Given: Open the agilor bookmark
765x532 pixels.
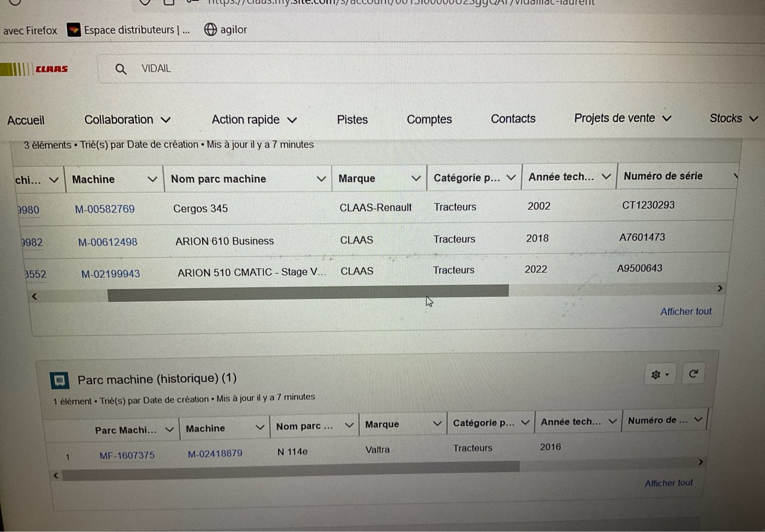Looking at the screenshot, I should point(225,29).
